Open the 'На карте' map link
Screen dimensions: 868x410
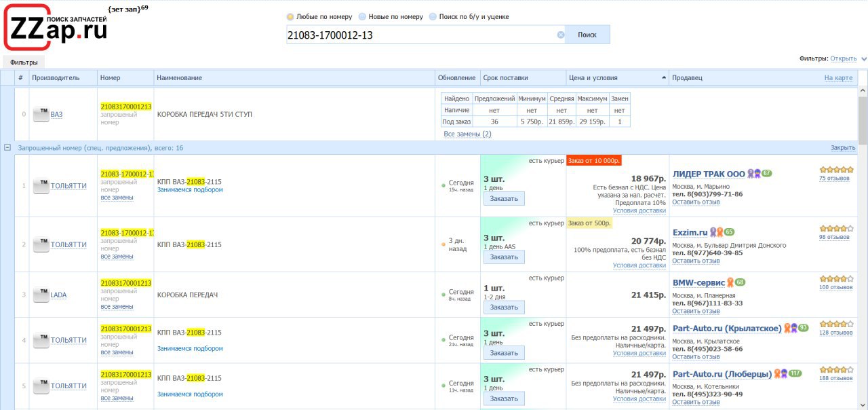838,78
